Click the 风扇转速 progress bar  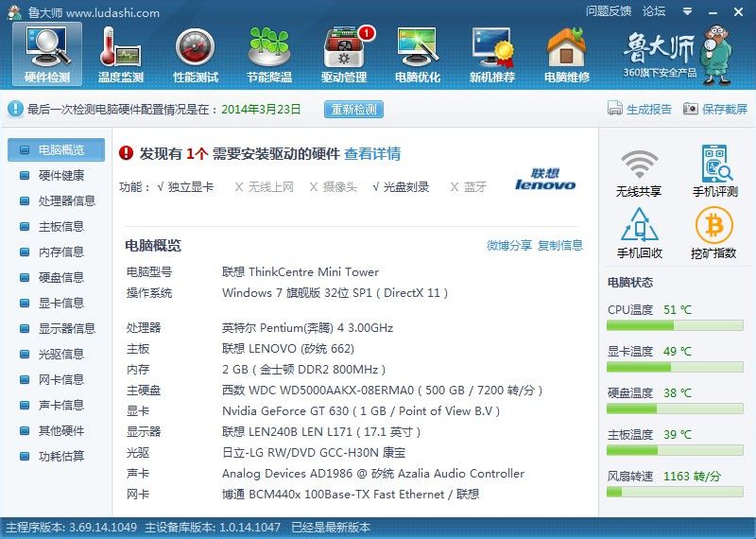tap(675, 493)
